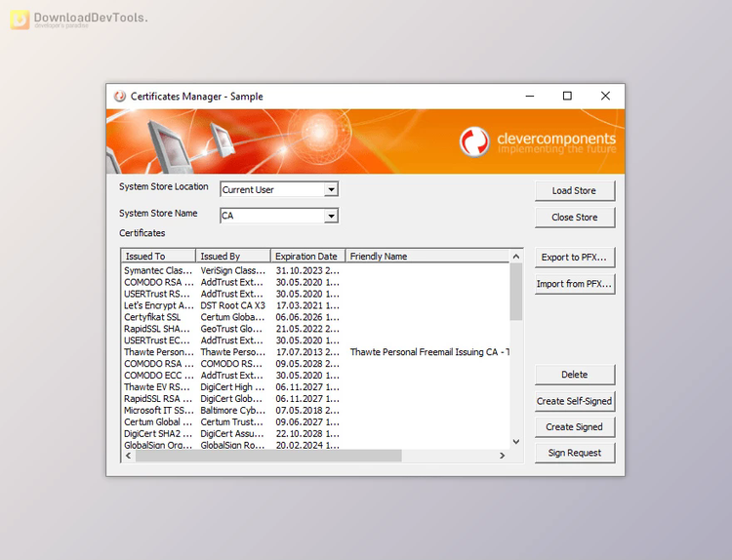Select the DigiCert SHA2 certificate row

pos(315,434)
